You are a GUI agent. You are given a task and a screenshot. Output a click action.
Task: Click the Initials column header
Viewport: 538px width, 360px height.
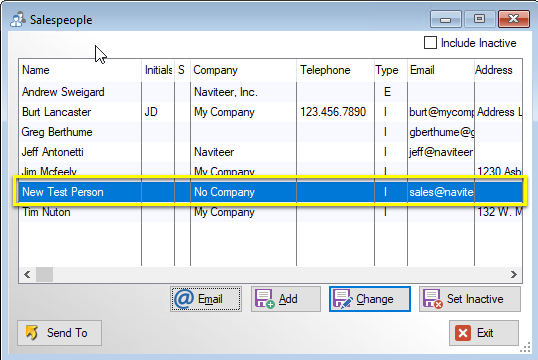pos(158,70)
